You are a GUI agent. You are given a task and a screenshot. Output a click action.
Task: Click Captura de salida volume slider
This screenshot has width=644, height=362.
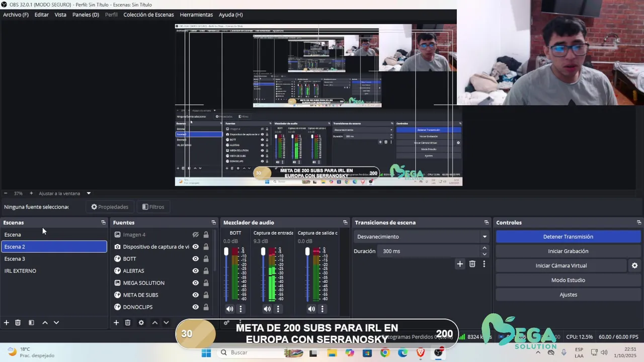307,251
